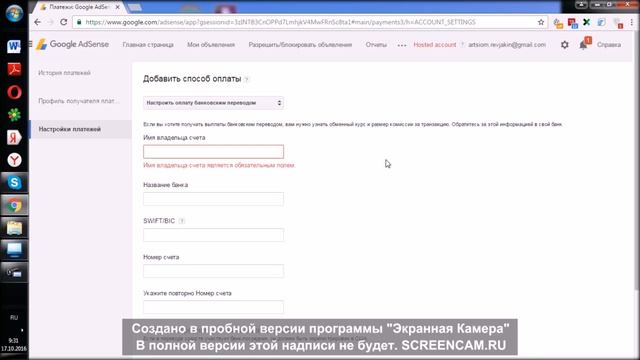Focus the SWIFT/BIC input field

(213, 235)
